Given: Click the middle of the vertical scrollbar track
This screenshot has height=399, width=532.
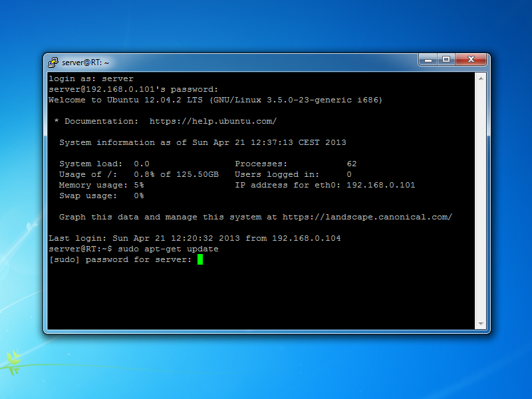Looking at the screenshot, I should pos(481,200).
